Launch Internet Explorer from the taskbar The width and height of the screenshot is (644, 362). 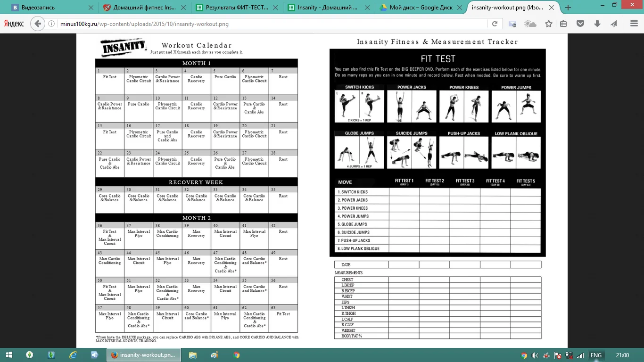(73, 355)
